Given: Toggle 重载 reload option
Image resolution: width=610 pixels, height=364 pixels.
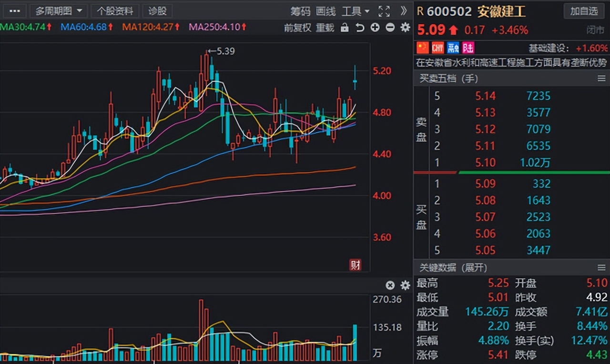Looking at the screenshot, I should (x=325, y=28).
